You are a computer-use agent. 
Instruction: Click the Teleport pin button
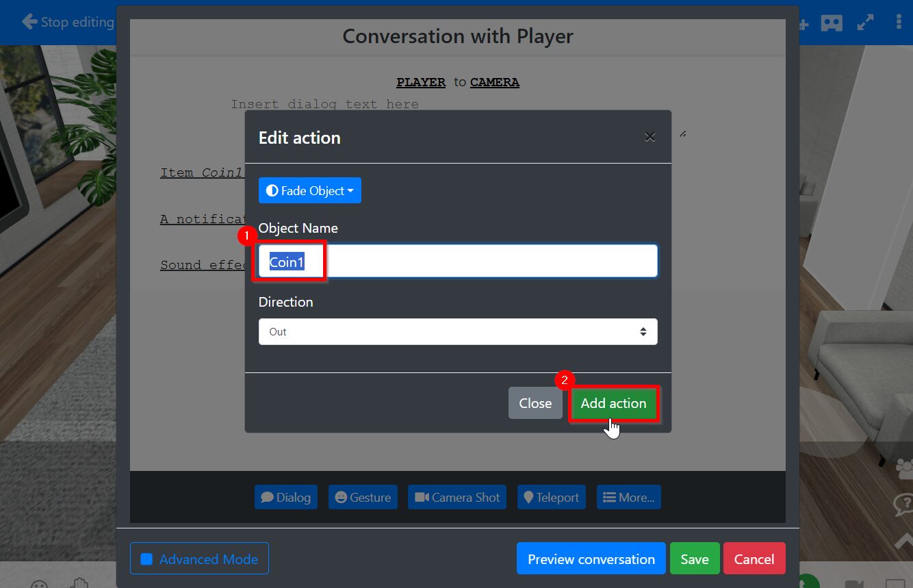(x=550, y=498)
